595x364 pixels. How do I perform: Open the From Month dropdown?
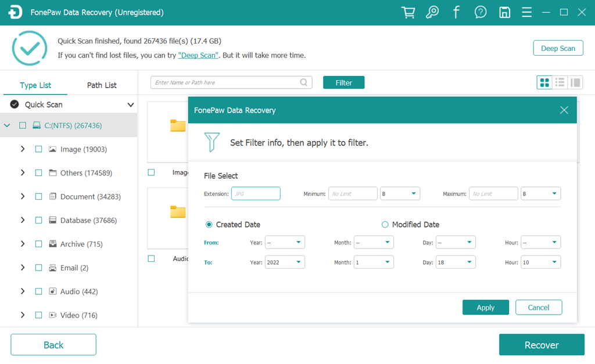coord(374,242)
